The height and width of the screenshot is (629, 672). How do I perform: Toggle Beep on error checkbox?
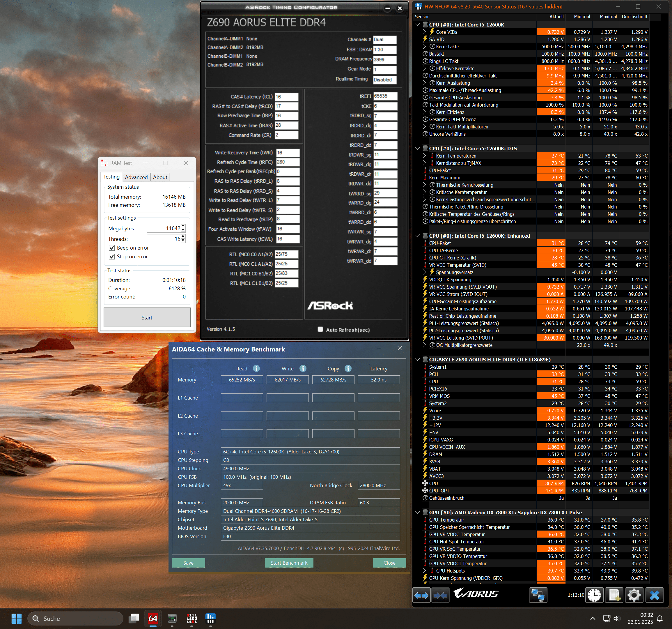coord(112,248)
